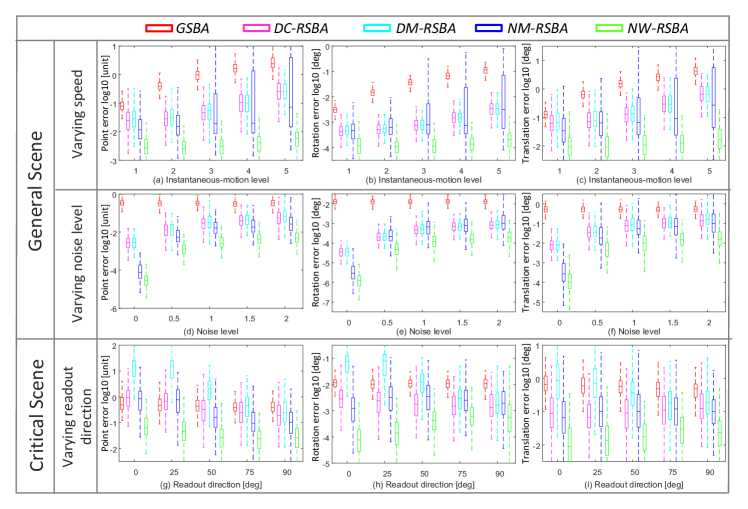Image resolution: width=748 pixels, height=509 pixels.
Task: Click y-axis tick -5 in plot (f)
Action: click(x=537, y=303)
